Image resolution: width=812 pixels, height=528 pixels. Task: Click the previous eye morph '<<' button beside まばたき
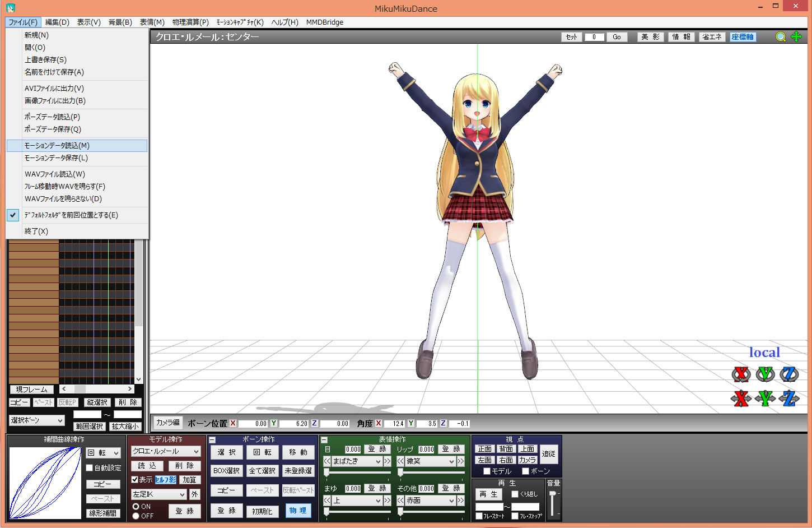pyautogui.click(x=327, y=461)
